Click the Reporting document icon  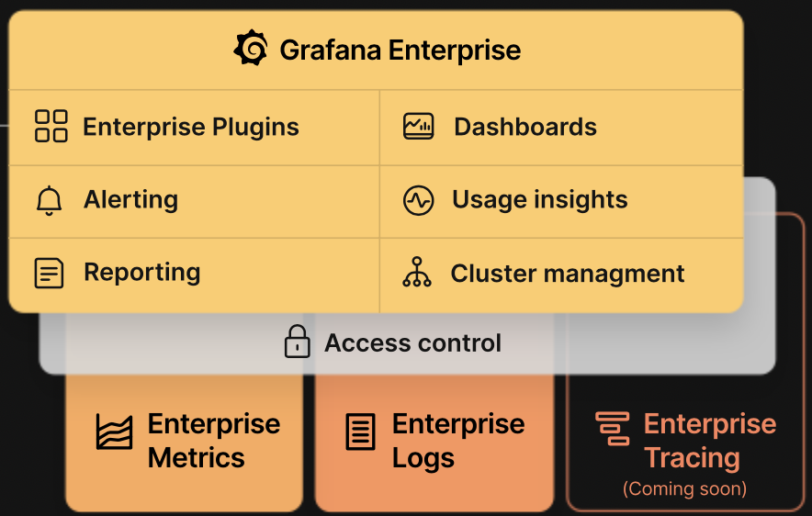coord(50,273)
